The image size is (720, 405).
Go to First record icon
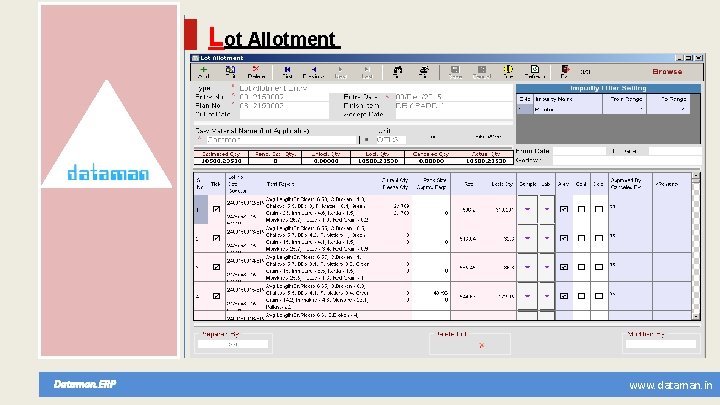(287, 69)
